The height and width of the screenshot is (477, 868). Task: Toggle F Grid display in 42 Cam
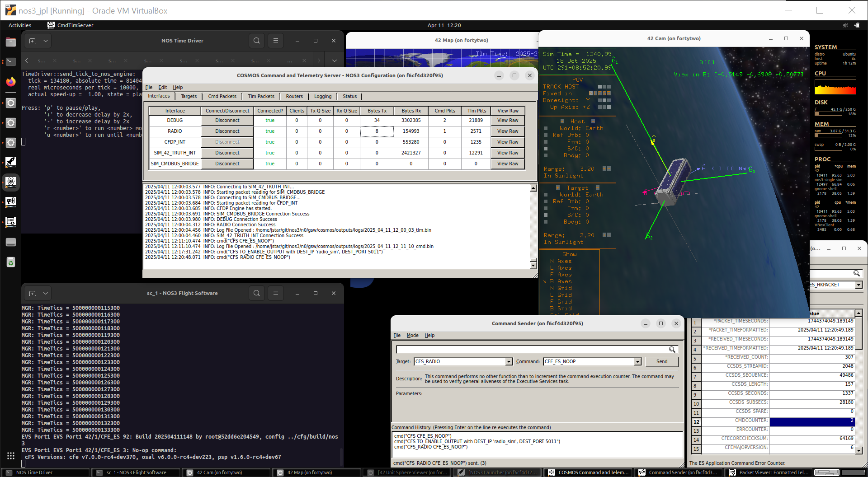click(x=561, y=302)
